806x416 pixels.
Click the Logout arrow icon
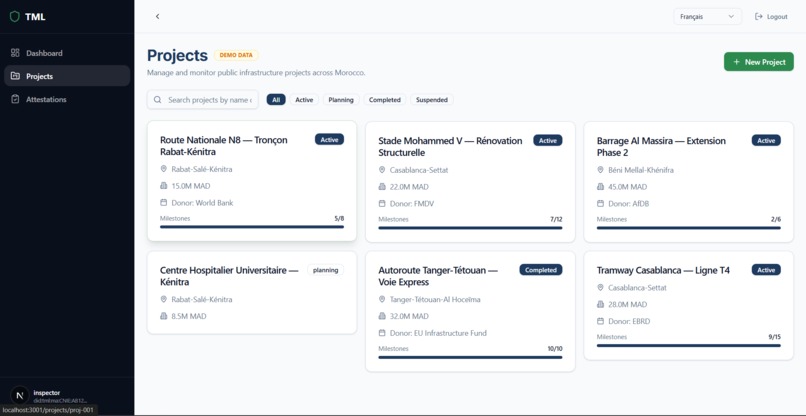coord(758,16)
